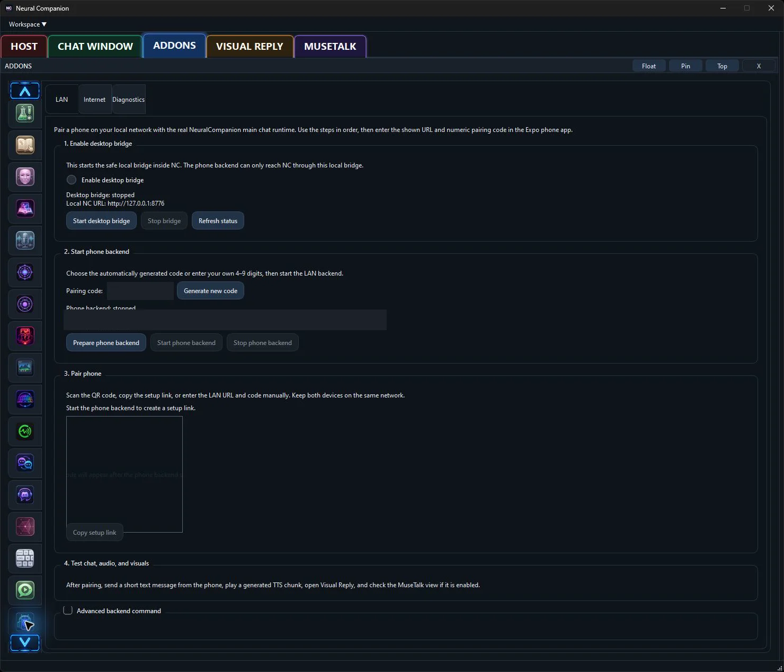Click the Top panel button
This screenshot has height=672, width=784.
pyautogui.click(x=722, y=66)
